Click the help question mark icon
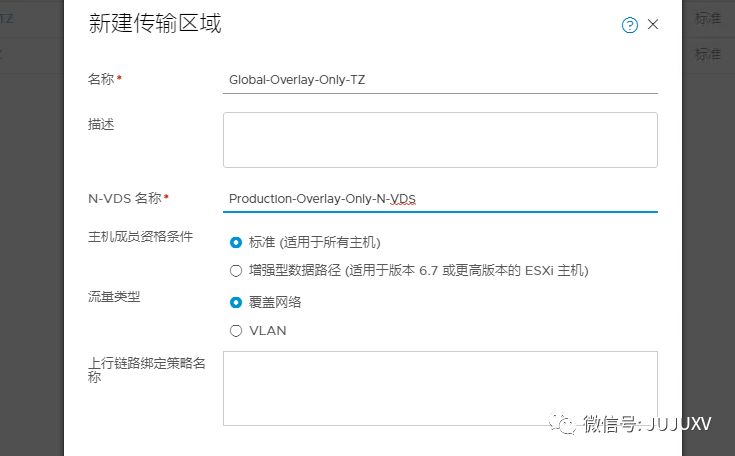 pos(630,26)
